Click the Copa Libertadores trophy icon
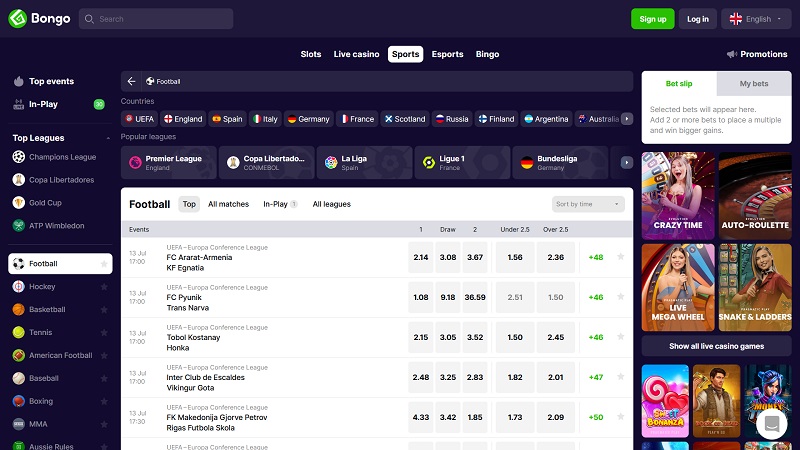 [19, 180]
